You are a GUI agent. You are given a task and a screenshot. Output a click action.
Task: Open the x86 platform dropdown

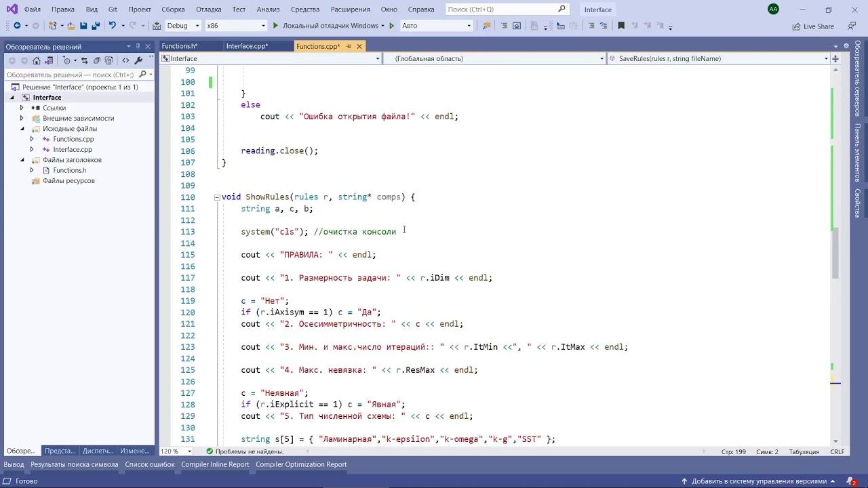tap(263, 26)
